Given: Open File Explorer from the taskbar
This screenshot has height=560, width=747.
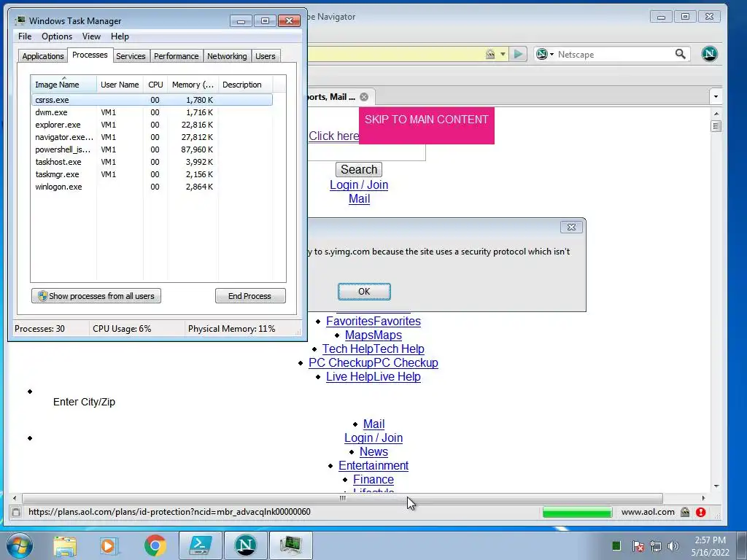Looking at the screenshot, I should tap(65, 545).
